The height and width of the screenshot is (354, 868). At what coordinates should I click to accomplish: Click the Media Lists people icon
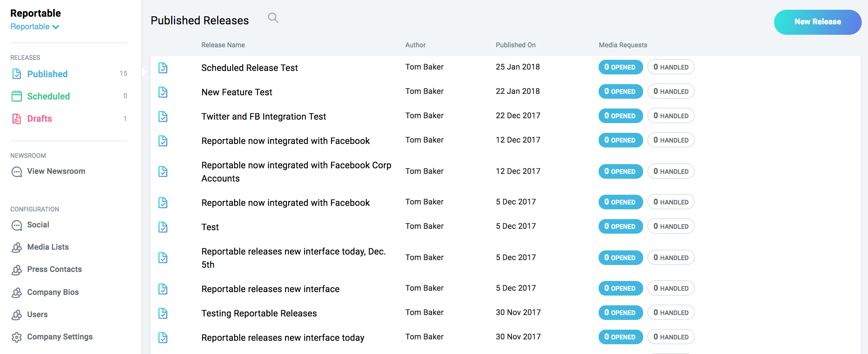pyautogui.click(x=16, y=247)
